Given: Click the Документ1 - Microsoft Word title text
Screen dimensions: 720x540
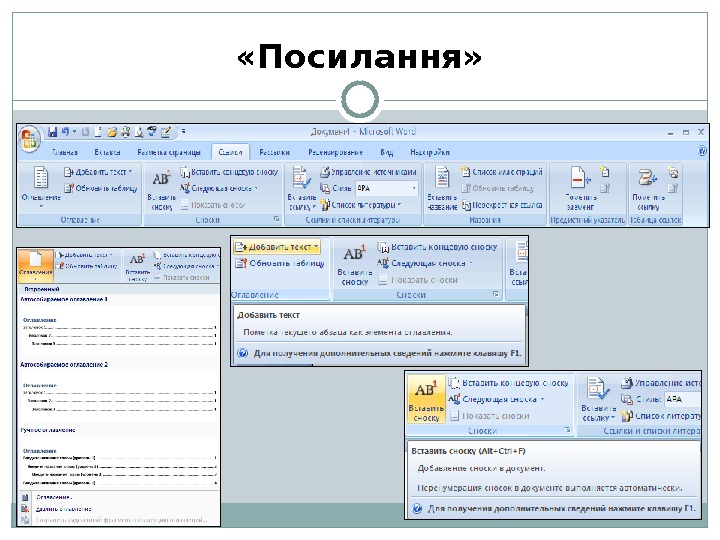Looking at the screenshot, I should [363, 132].
